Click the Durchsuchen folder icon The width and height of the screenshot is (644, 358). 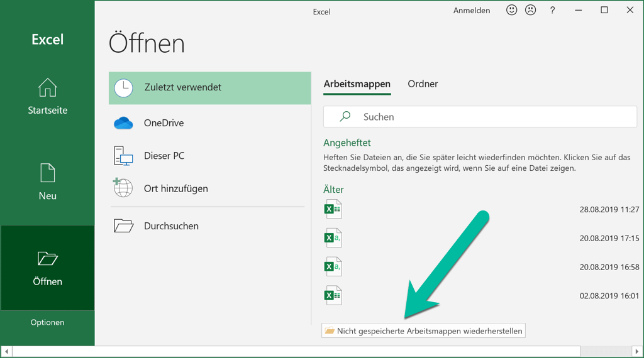[124, 226]
